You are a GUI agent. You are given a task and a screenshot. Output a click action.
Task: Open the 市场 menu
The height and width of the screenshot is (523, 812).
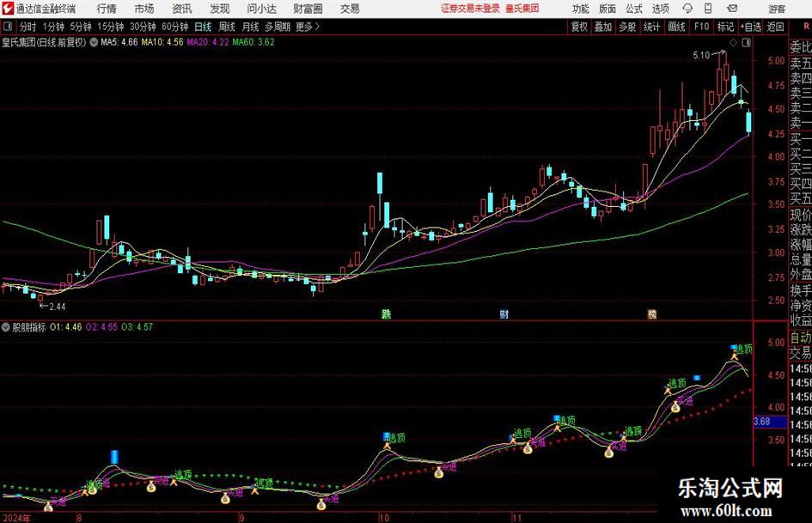coord(144,9)
